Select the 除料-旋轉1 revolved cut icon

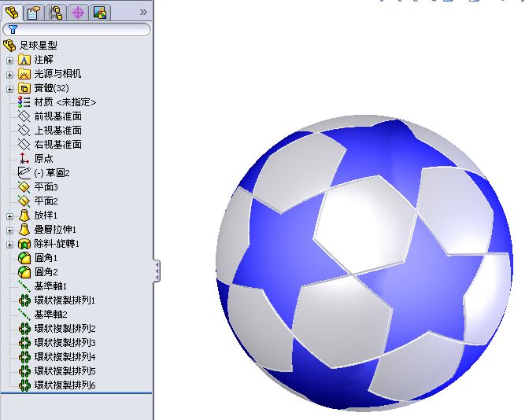click(x=24, y=244)
